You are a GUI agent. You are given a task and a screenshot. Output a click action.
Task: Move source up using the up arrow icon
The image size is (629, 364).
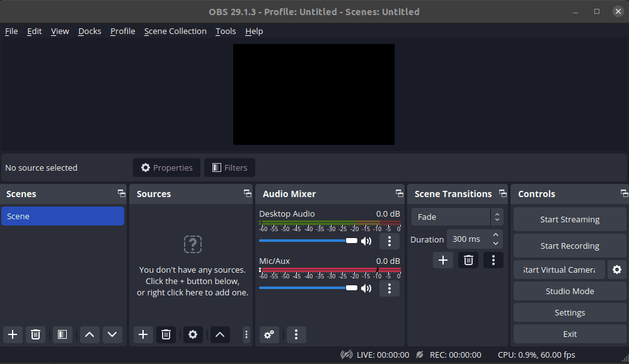[x=219, y=334]
